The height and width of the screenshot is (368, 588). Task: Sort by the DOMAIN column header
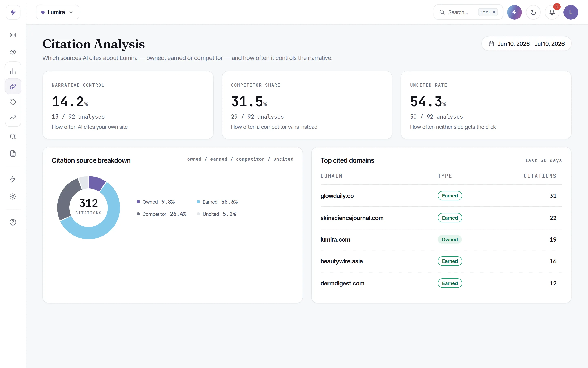click(x=331, y=176)
